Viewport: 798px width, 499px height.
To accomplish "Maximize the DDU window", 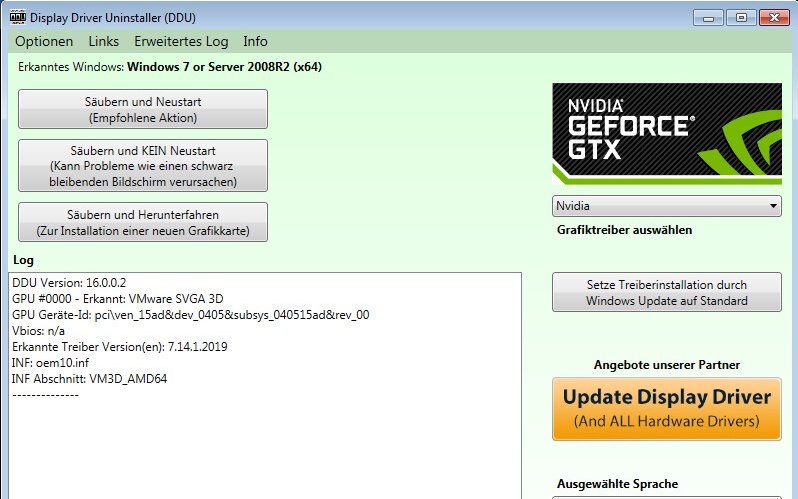I will pos(741,18).
